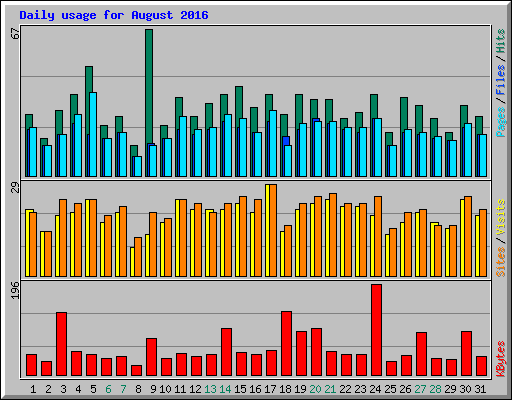Click the y-axis value '29'

[16, 187]
